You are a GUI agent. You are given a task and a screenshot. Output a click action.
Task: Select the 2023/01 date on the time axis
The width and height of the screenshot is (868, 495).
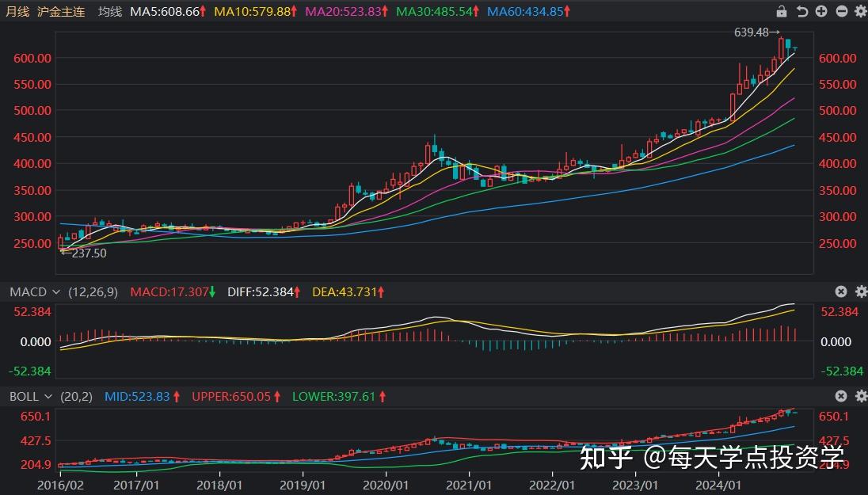pyautogui.click(x=635, y=485)
